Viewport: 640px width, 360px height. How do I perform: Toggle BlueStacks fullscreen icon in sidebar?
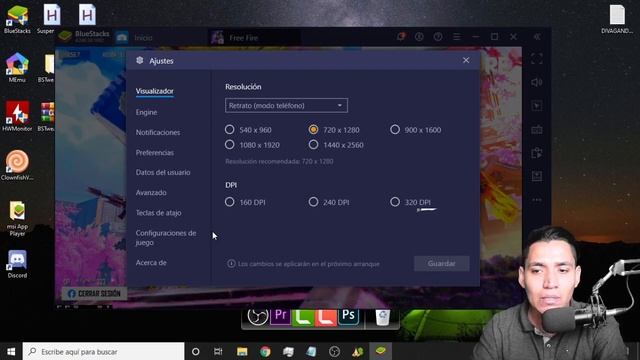(x=537, y=59)
